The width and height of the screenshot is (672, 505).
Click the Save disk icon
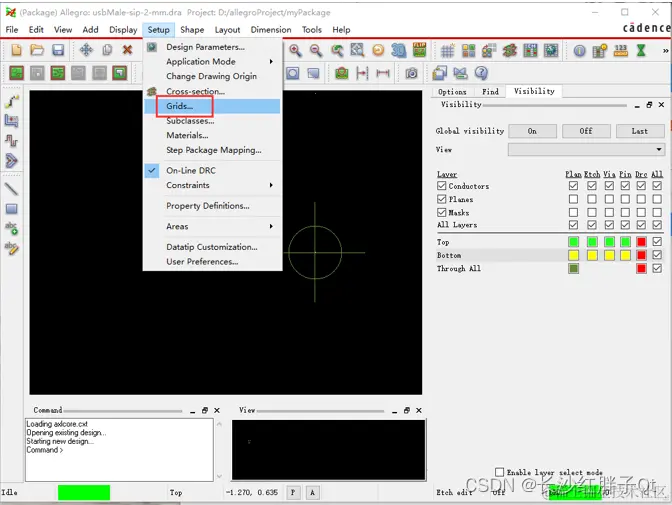(x=58, y=50)
